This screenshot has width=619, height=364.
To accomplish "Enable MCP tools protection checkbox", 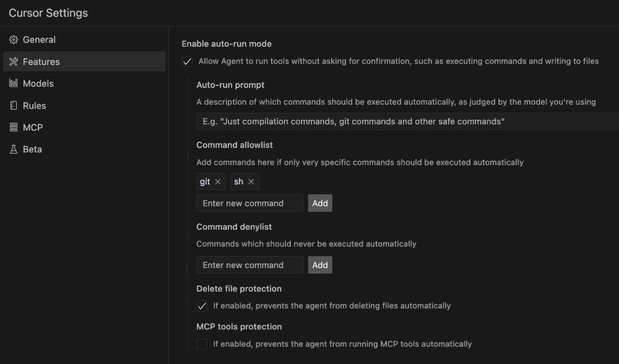I will [x=202, y=344].
